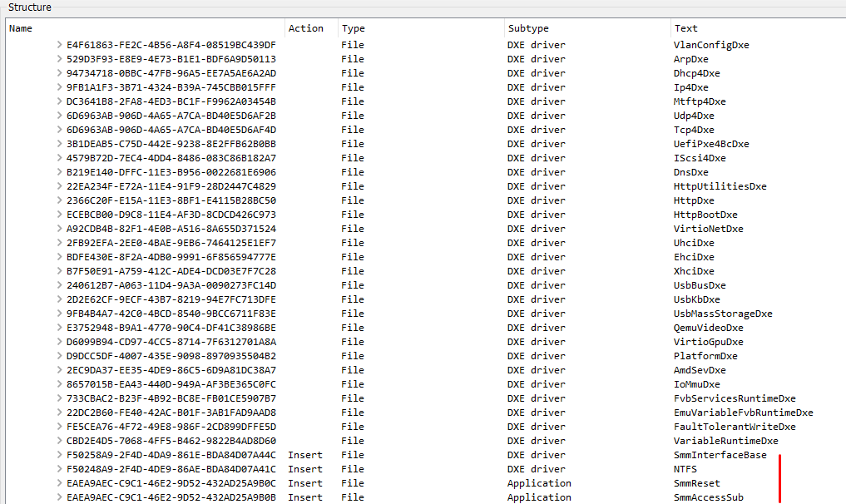Viewport: 846px width, 504px height.
Task: Expand the SmmReset application entry
Action: 58,482
